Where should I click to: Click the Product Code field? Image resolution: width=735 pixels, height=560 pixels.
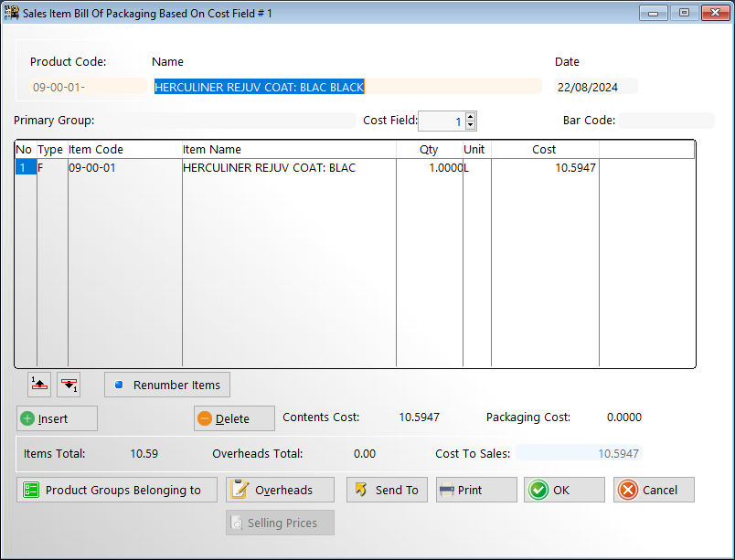tap(88, 88)
